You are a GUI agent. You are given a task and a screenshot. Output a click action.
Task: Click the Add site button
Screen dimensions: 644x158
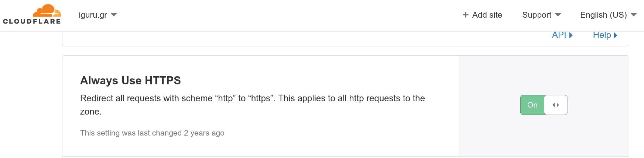482,15
